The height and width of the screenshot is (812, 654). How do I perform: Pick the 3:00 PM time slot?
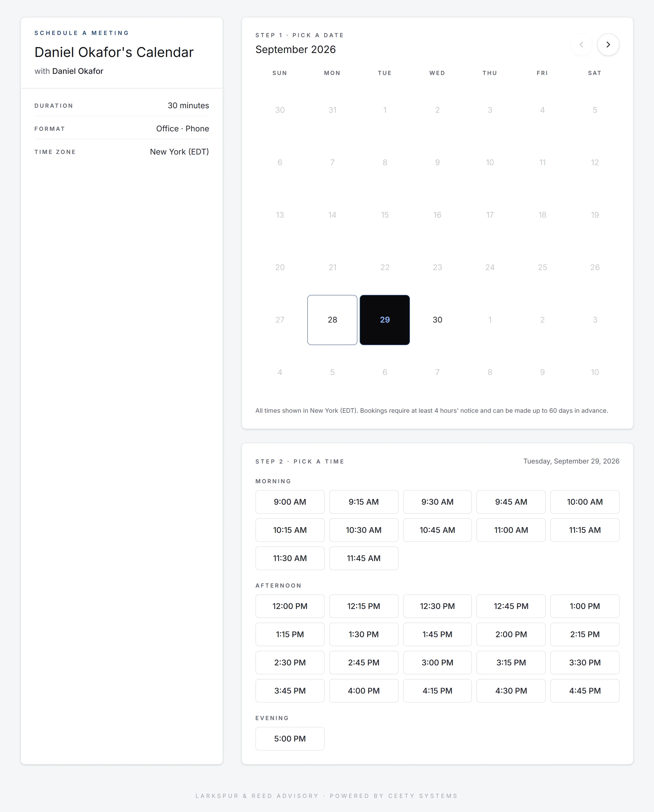(x=438, y=663)
